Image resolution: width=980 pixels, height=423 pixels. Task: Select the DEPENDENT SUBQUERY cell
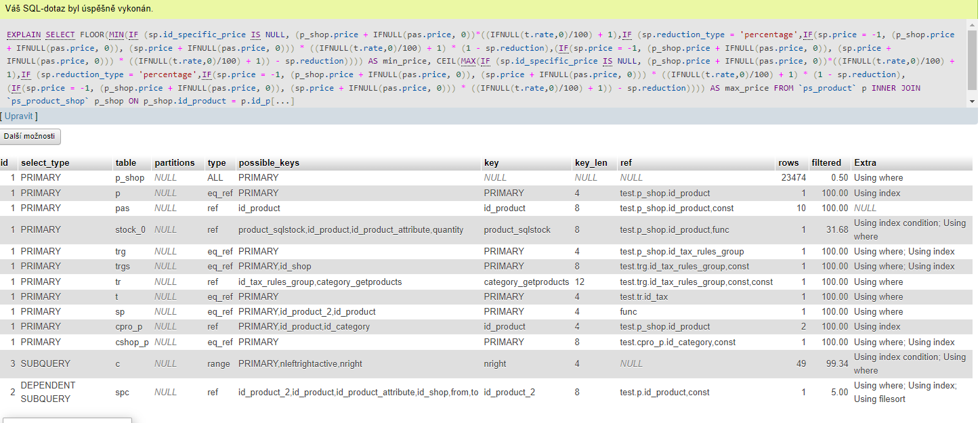(48, 392)
